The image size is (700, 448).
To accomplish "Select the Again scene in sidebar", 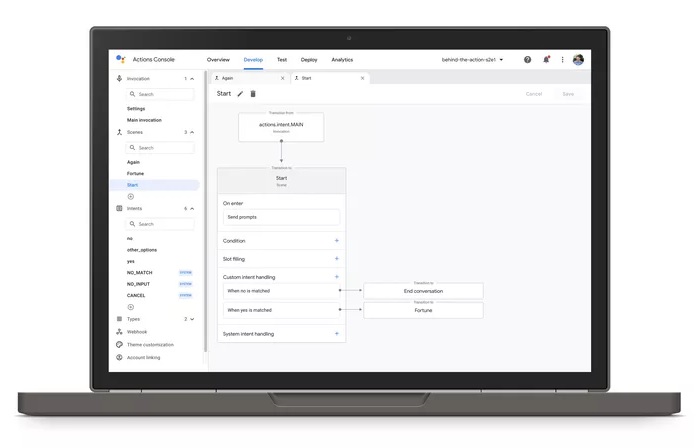I will coord(133,162).
